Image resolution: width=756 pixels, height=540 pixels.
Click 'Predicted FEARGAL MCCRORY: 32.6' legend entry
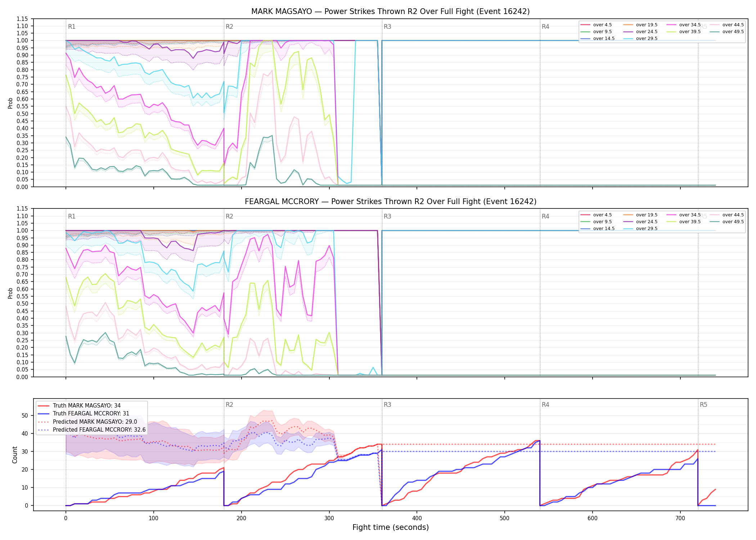(x=91, y=430)
